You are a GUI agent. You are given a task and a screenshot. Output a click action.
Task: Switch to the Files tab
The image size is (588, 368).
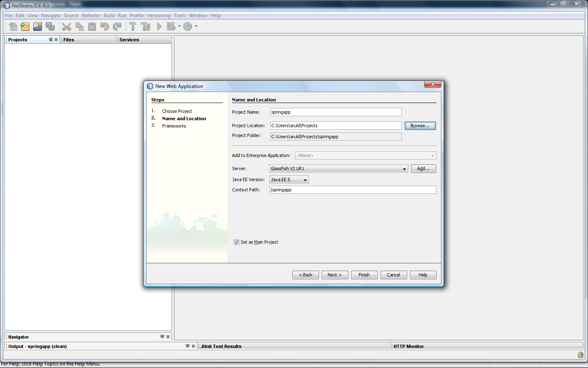coord(69,40)
